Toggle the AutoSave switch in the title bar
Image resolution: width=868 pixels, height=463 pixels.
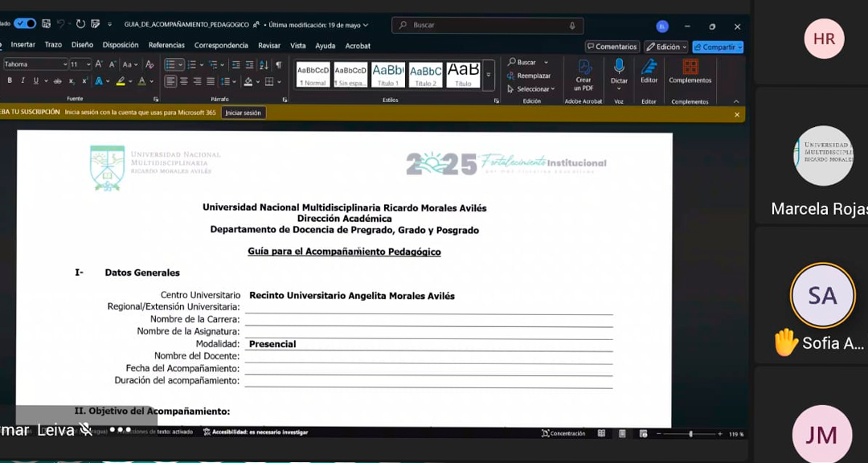(x=25, y=24)
